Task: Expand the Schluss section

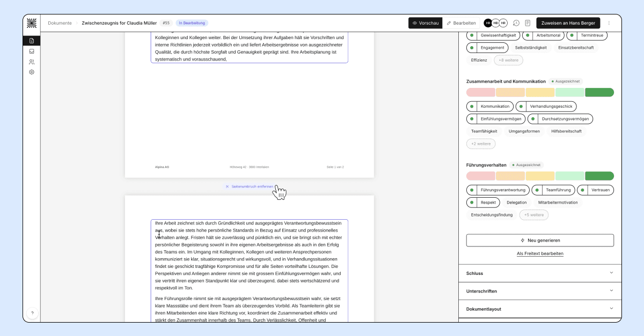Action: coord(540,273)
